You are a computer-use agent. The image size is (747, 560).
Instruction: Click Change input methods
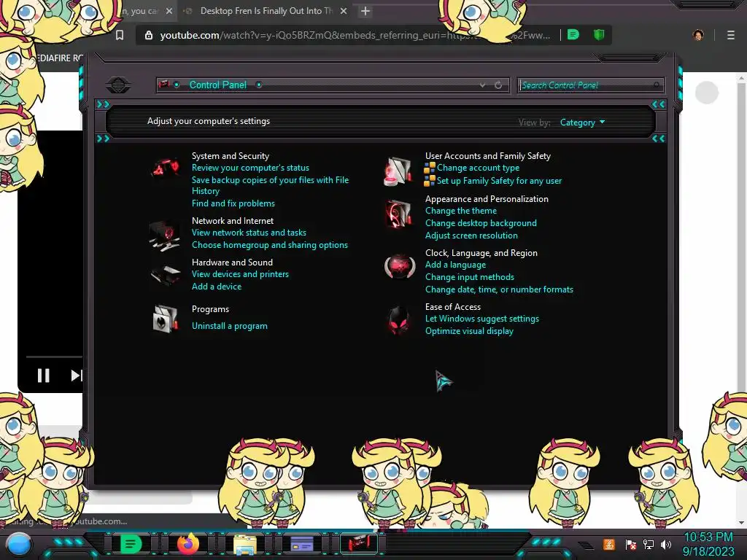click(470, 276)
